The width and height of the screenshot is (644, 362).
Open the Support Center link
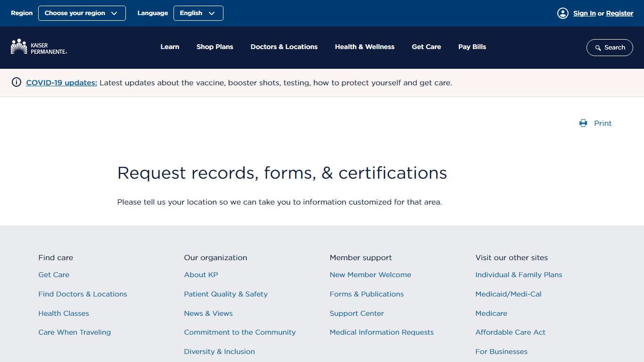click(x=357, y=313)
